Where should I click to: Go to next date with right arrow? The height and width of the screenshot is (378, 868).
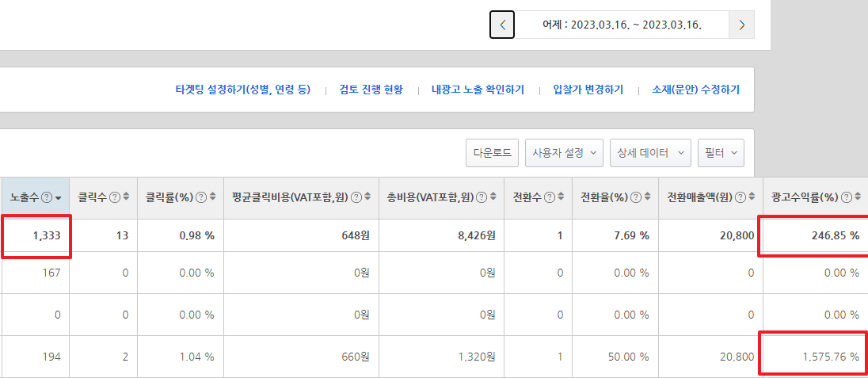[x=742, y=25]
